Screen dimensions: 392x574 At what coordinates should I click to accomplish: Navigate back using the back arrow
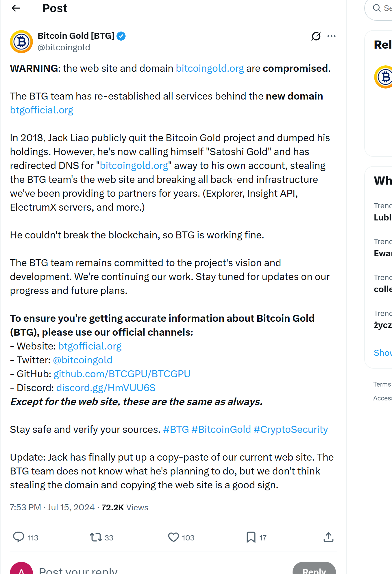[16, 8]
